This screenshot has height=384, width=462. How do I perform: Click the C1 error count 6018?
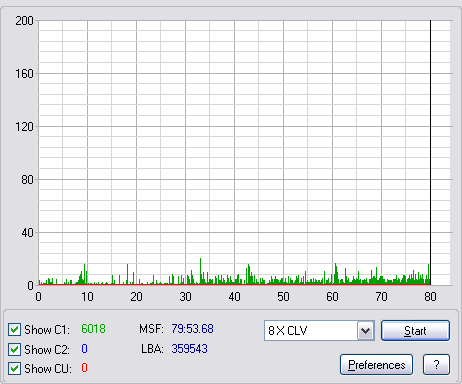93,329
